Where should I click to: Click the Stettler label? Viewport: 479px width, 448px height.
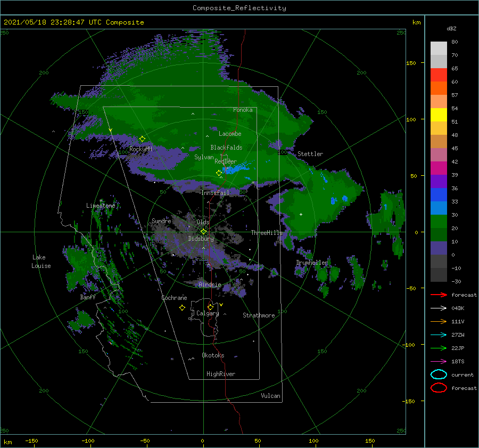point(310,154)
